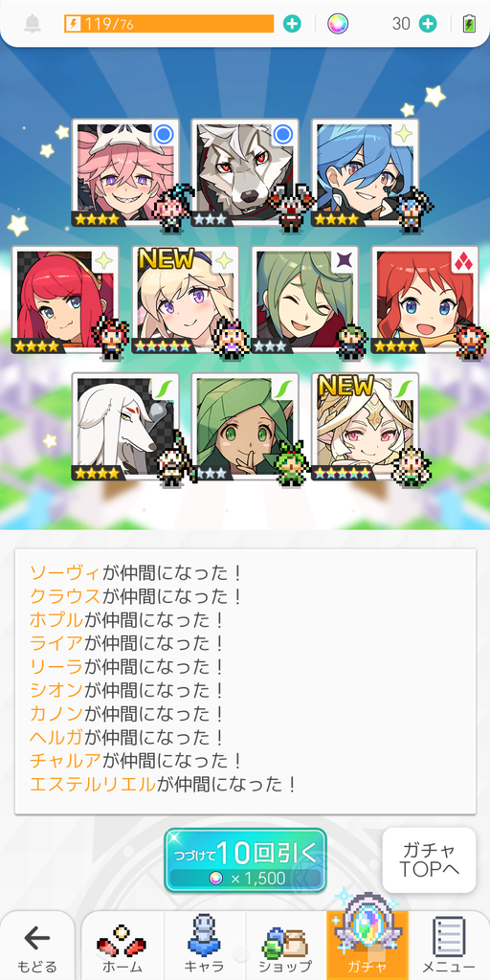
Task: Add gems with the plus beside 30
Action: point(428,24)
